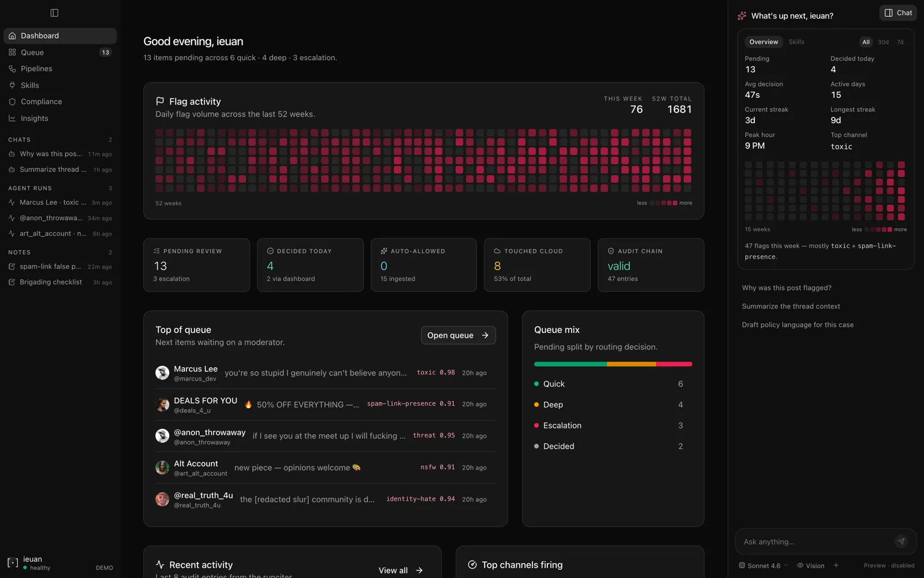Click the Compliance shield icon
The image size is (924, 578).
(x=12, y=102)
